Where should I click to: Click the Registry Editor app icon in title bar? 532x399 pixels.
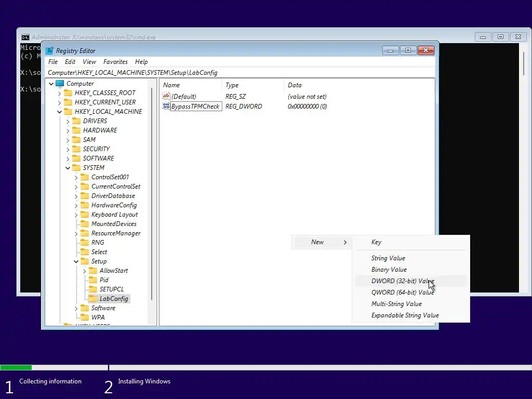pyautogui.click(x=49, y=51)
